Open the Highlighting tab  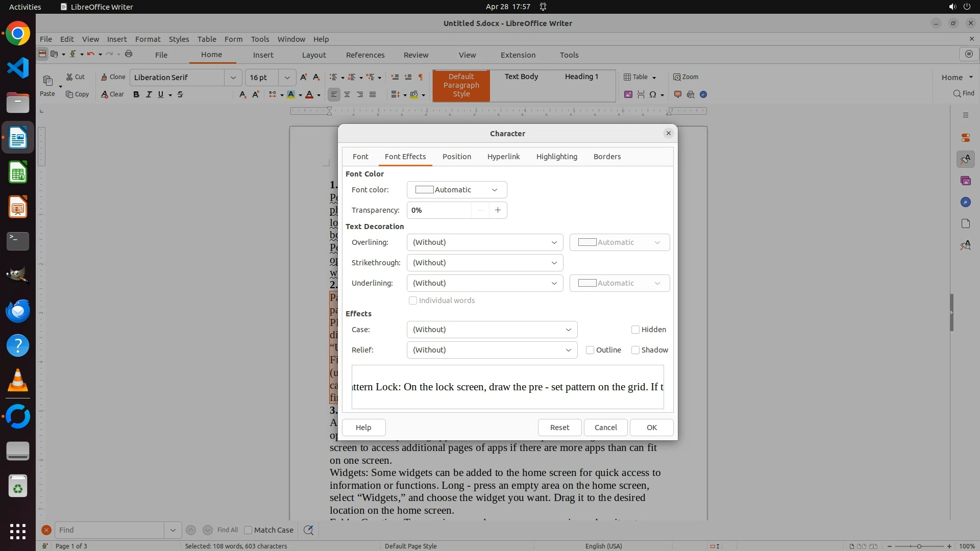coord(556,157)
